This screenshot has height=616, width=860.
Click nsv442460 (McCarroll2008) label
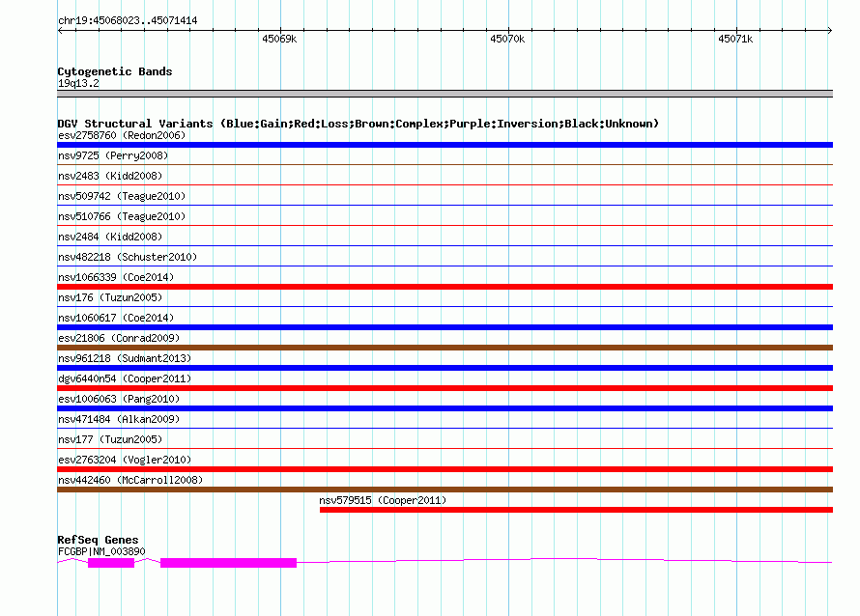[130, 480]
